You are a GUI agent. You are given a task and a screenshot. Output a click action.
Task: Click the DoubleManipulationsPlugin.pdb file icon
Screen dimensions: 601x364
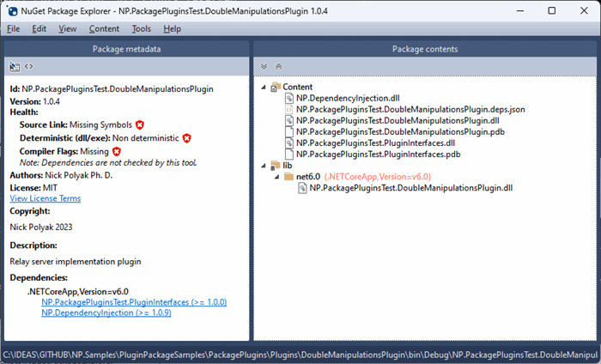click(289, 132)
